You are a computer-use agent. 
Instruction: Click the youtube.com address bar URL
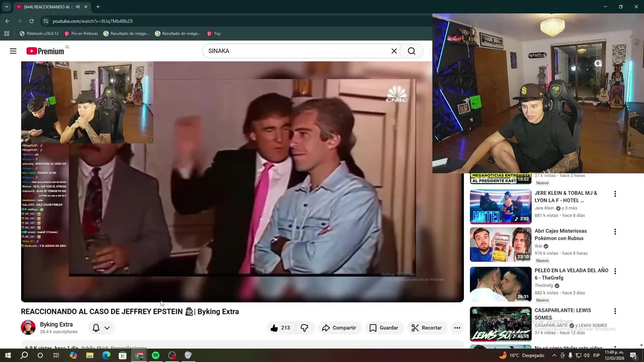point(93,21)
